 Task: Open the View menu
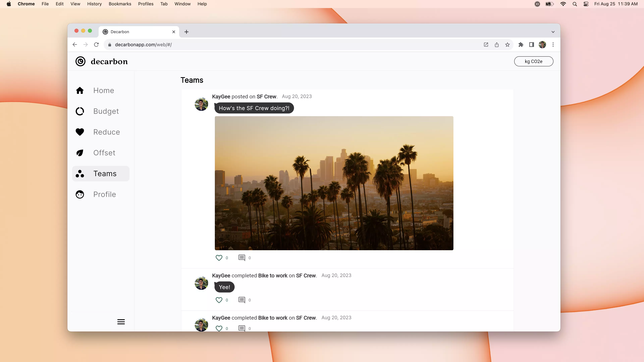(75, 4)
